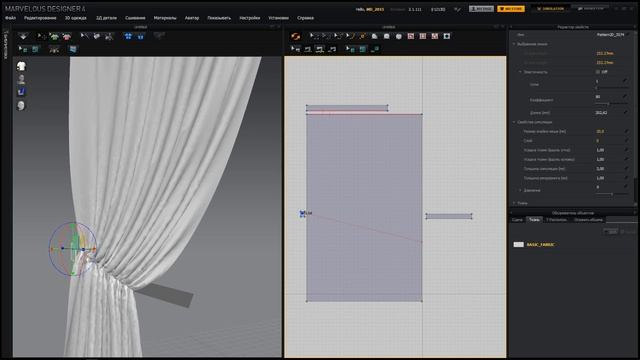Image resolution: width=640 pixels, height=360 pixels.
Task: Adjust the coefficient slider
Action: pos(611,104)
